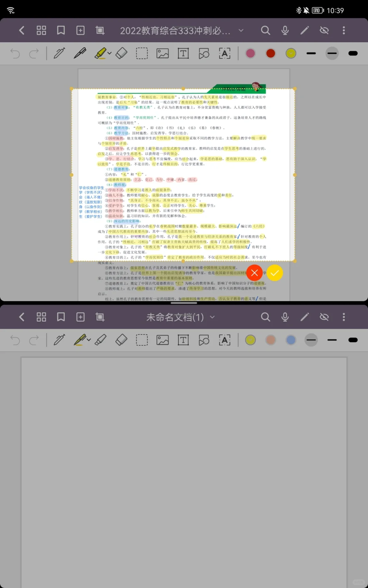This screenshot has height=588, width=368.
Task: Open page thumbnails grid in top window
Action: [41, 31]
